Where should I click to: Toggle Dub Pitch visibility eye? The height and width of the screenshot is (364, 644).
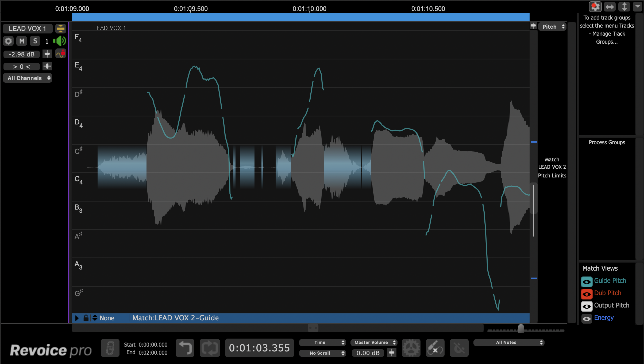point(587,294)
